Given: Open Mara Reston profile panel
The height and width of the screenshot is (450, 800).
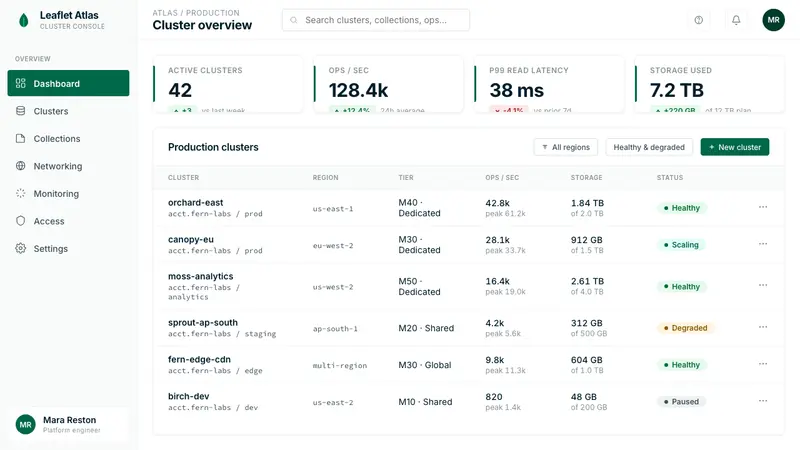Looking at the screenshot, I should tap(68, 424).
